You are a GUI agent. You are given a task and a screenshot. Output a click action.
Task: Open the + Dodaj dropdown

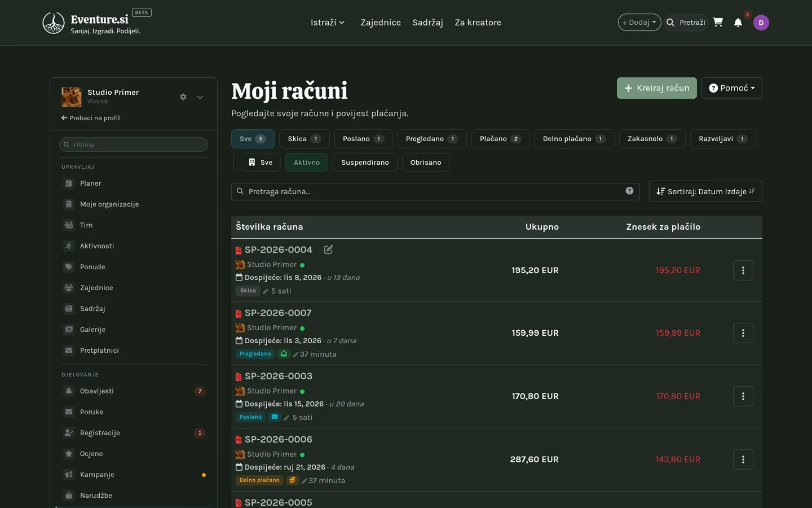[x=639, y=23]
